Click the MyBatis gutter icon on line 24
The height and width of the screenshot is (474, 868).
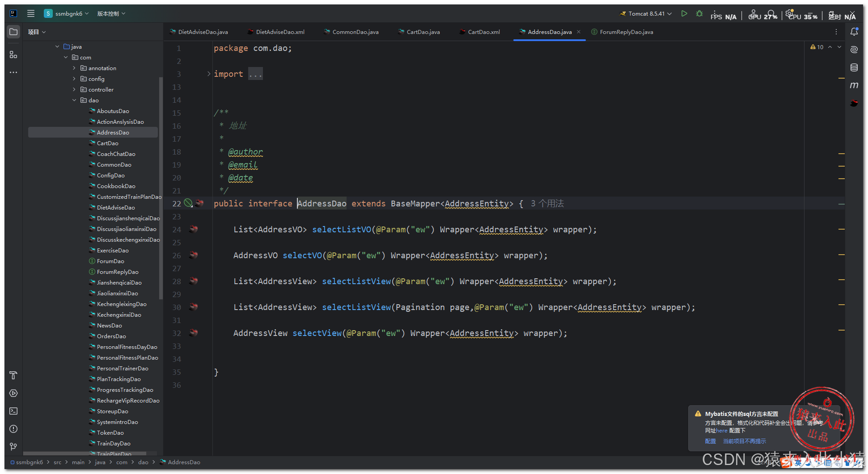click(x=193, y=229)
